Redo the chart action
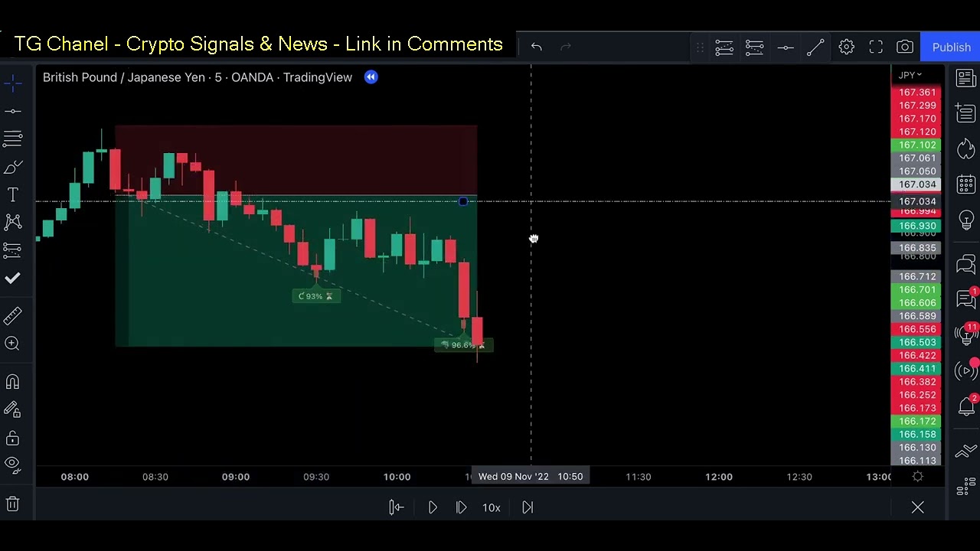980x551 pixels. (x=566, y=47)
